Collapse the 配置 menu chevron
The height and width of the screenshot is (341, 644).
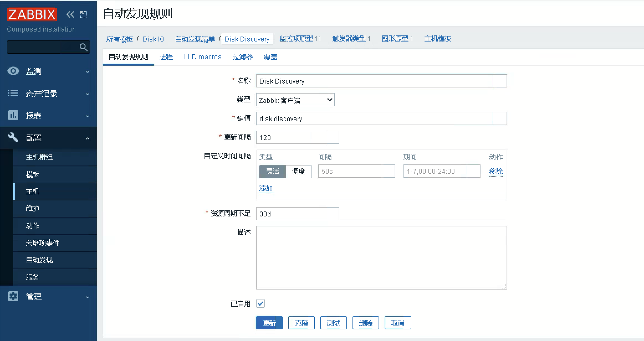tap(88, 138)
